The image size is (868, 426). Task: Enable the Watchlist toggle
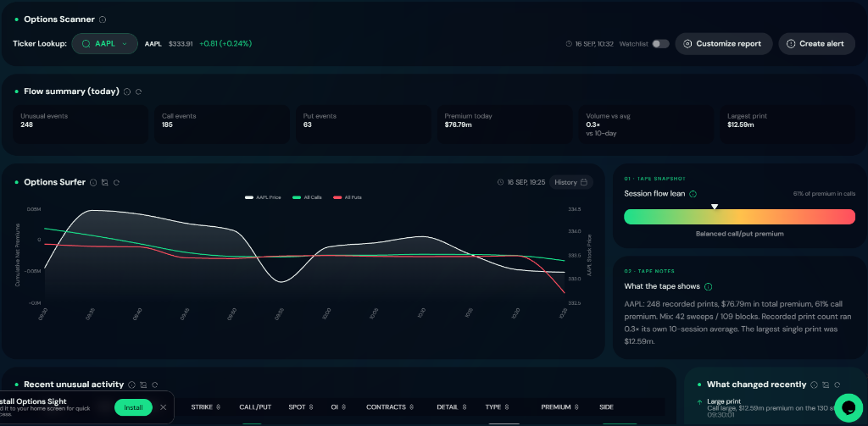(x=660, y=44)
